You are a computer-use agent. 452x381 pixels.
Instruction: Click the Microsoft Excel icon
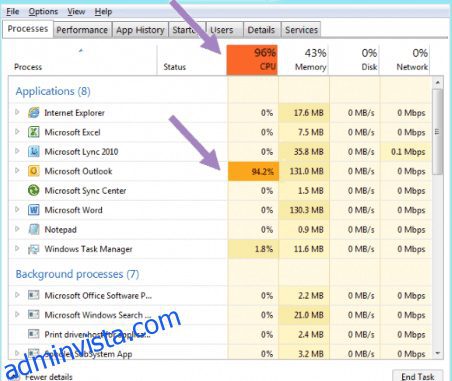(x=34, y=132)
